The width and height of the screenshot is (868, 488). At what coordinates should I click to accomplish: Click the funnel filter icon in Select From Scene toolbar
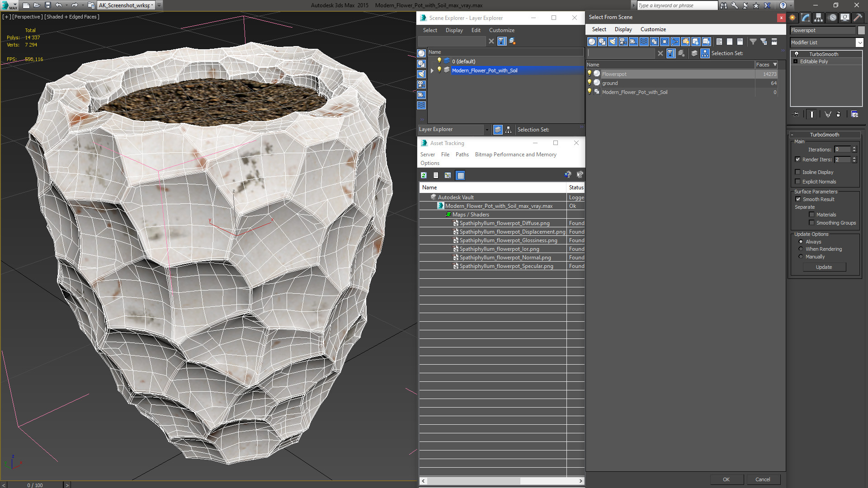point(753,42)
